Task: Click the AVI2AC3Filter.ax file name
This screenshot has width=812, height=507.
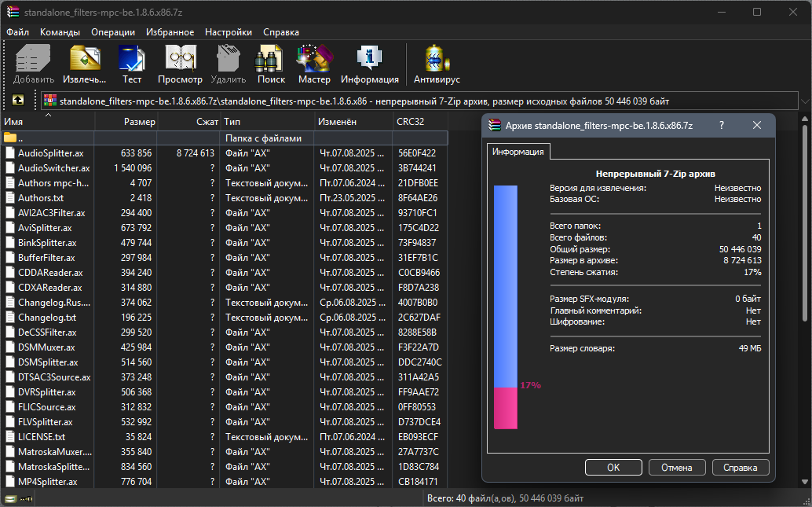Action: tap(52, 212)
